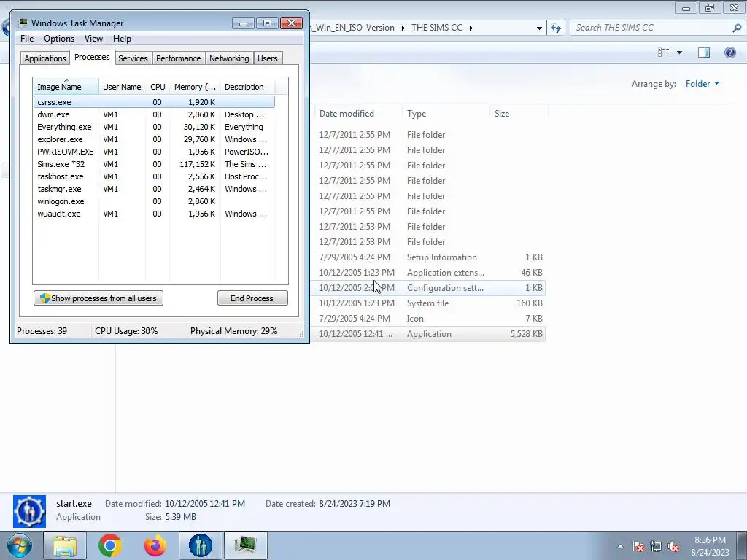The width and height of the screenshot is (747, 560).
Task: Select the Processes tab
Action: [92, 57]
